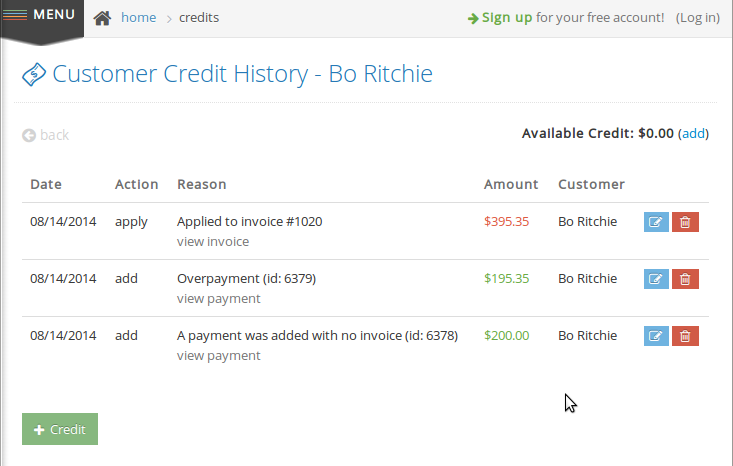
Task: Click the back arrow icon
Action: pos(29,136)
